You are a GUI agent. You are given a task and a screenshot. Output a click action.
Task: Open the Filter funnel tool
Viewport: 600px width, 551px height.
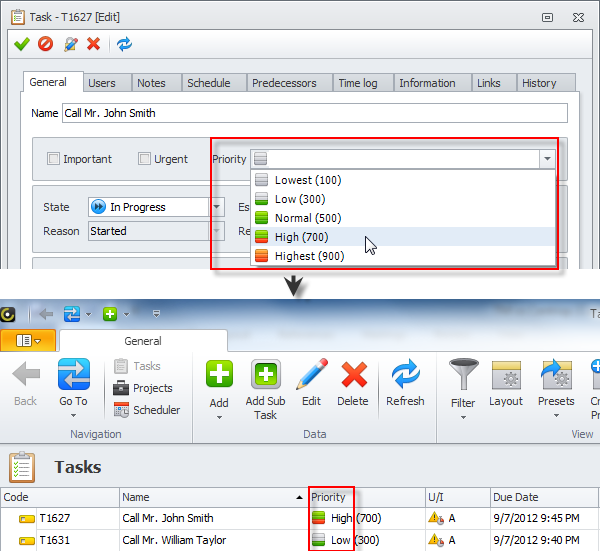pos(463,375)
